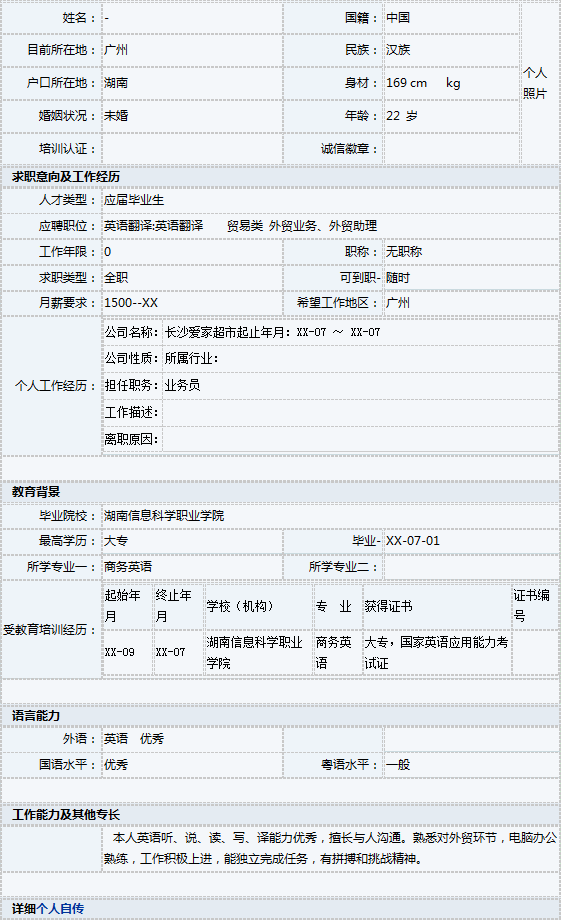Click the 湖南信息科学职业学院 graduation school value
Image resolution: width=561 pixels, height=920 pixels.
pyautogui.click(x=164, y=516)
